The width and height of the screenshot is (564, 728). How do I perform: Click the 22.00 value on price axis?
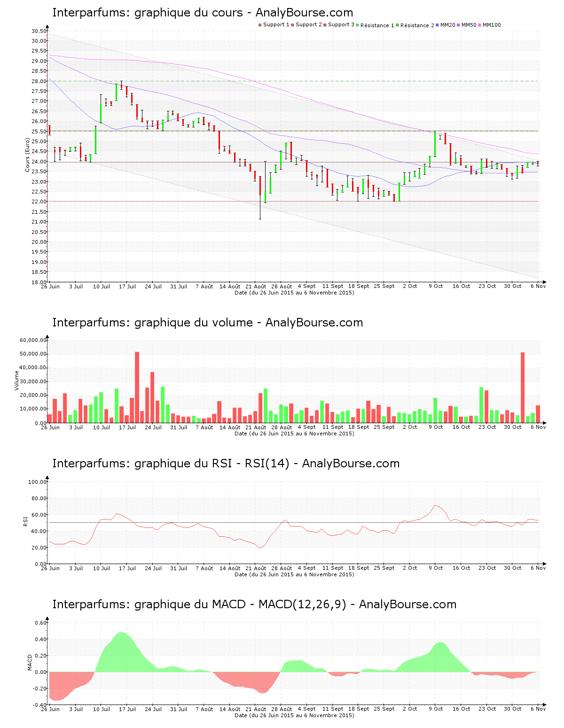[x=39, y=202]
